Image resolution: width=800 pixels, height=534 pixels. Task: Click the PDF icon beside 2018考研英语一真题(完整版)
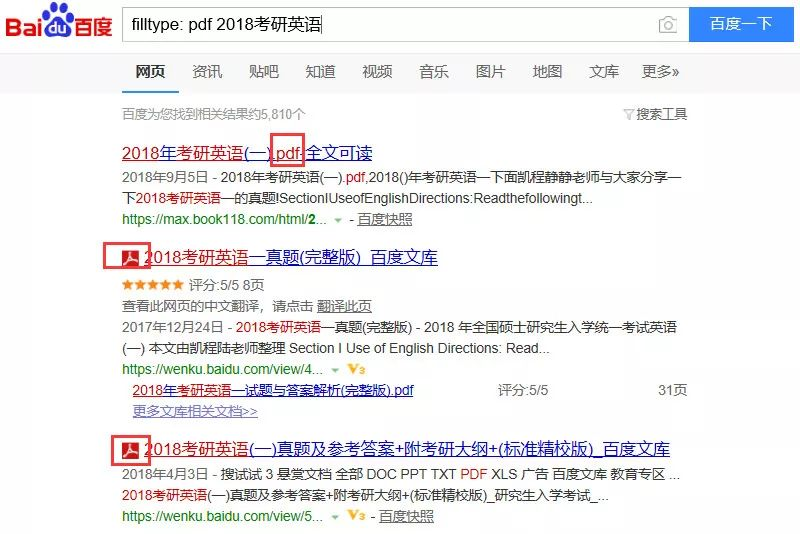(x=131, y=258)
